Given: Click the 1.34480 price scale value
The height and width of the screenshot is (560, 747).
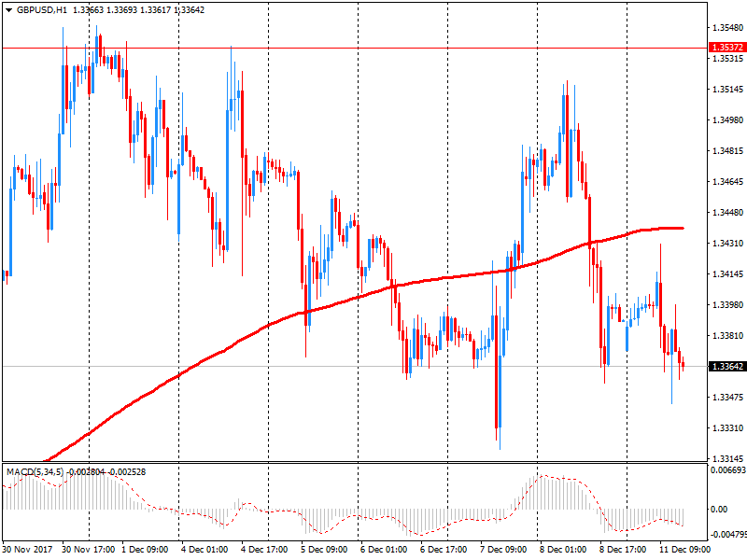Looking at the screenshot, I should click(728, 213).
